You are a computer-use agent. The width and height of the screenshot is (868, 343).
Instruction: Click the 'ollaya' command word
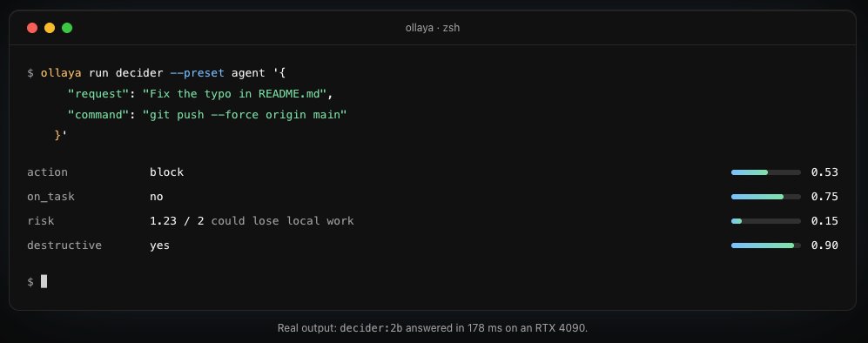61,73
